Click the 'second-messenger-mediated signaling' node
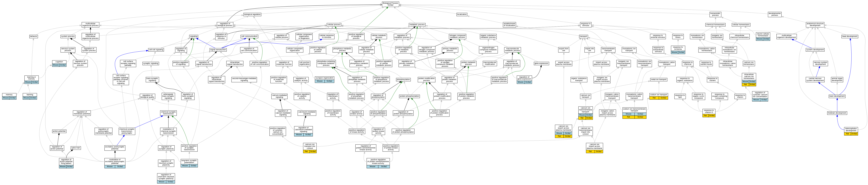868x185 pixels. pyautogui.click(x=244, y=80)
